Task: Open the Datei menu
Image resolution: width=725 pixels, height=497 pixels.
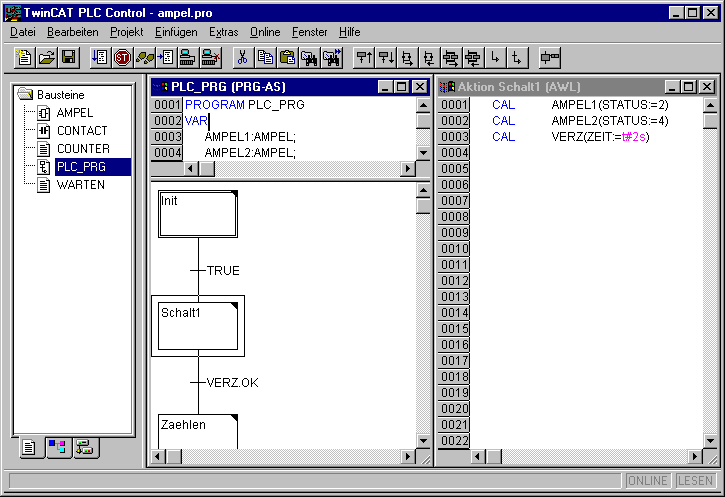Action: [x=23, y=32]
